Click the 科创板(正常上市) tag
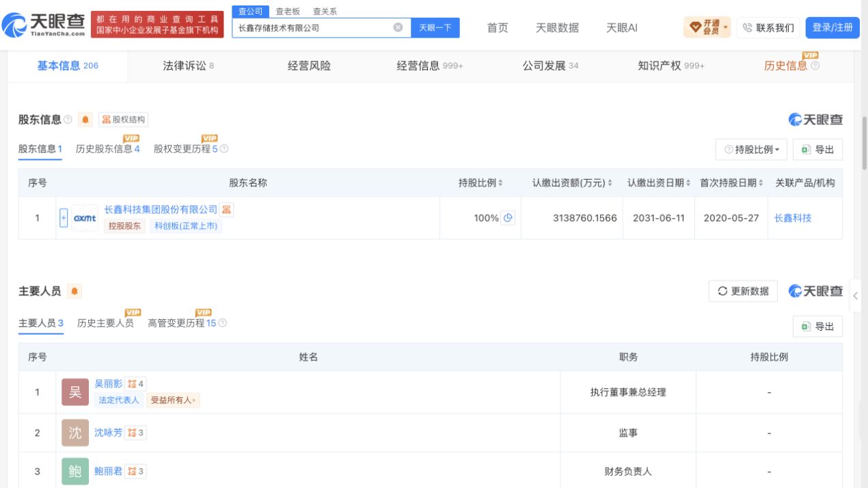Screen dimensions: 868x488 pos(186,226)
